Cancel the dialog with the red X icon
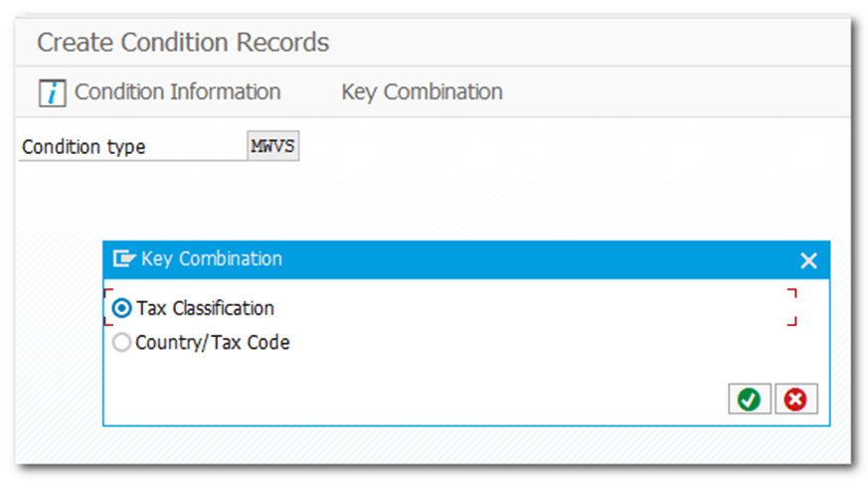The image size is (868, 481). [x=794, y=400]
